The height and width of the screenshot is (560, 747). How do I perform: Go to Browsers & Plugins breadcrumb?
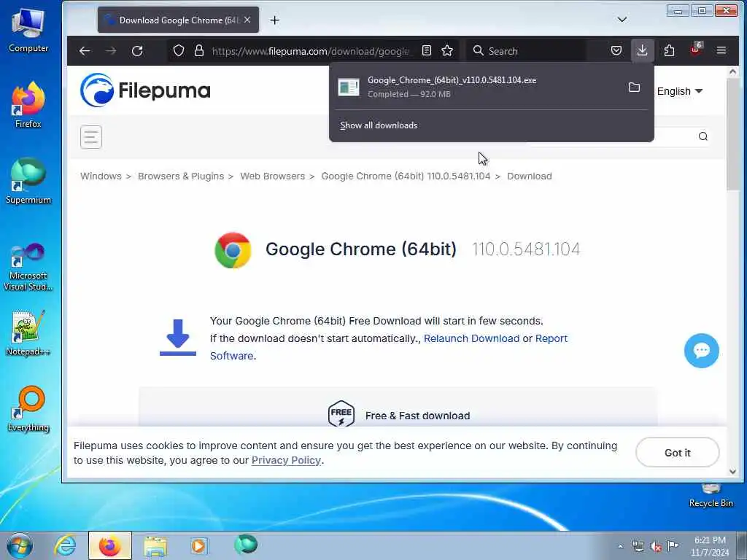coord(181,176)
